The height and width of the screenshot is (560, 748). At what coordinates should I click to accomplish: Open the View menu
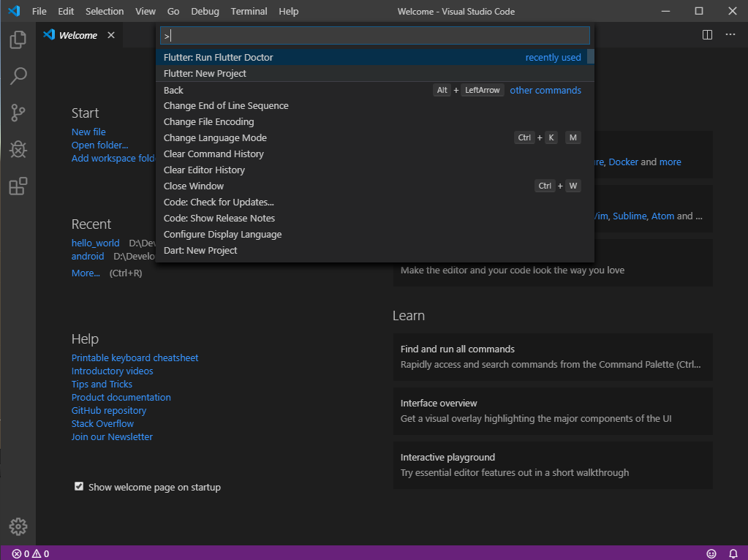(x=145, y=11)
